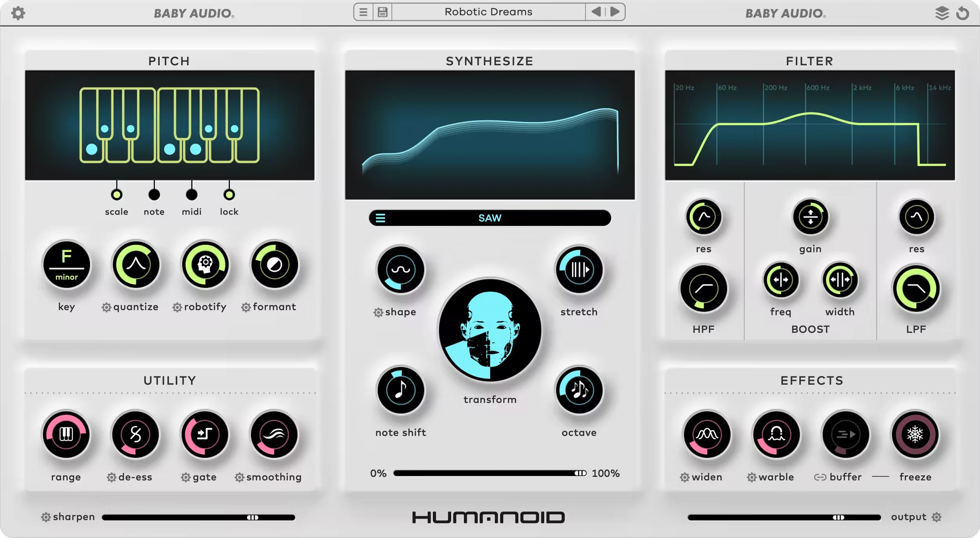Click the widen knob
The width and height of the screenshot is (980, 538).
tap(707, 435)
